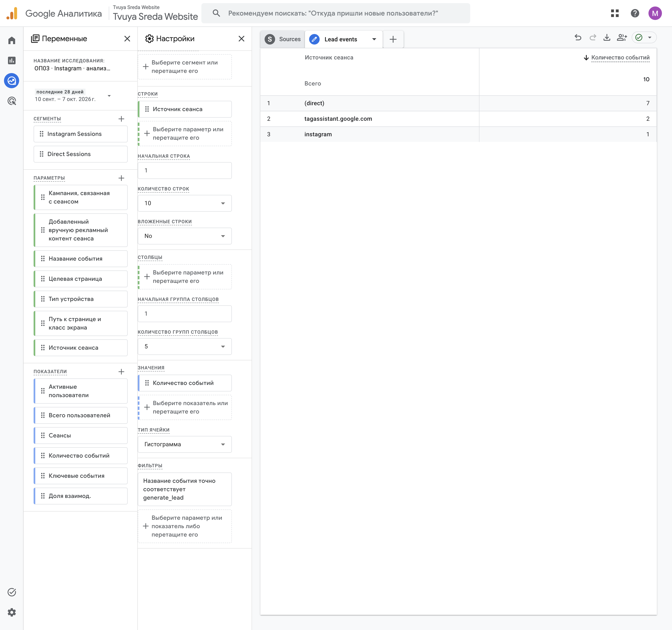Add a new metric with plus icon
The image size is (672, 630).
click(x=121, y=371)
